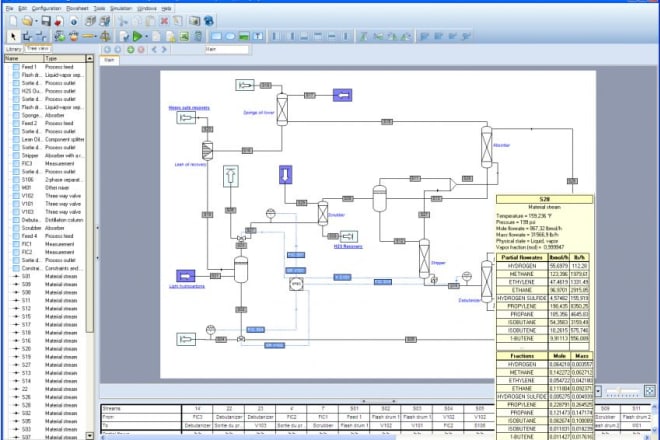The image size is (660, 440).
Task: Click the H2S Recovery link
Action: click(x=348, y=247)
